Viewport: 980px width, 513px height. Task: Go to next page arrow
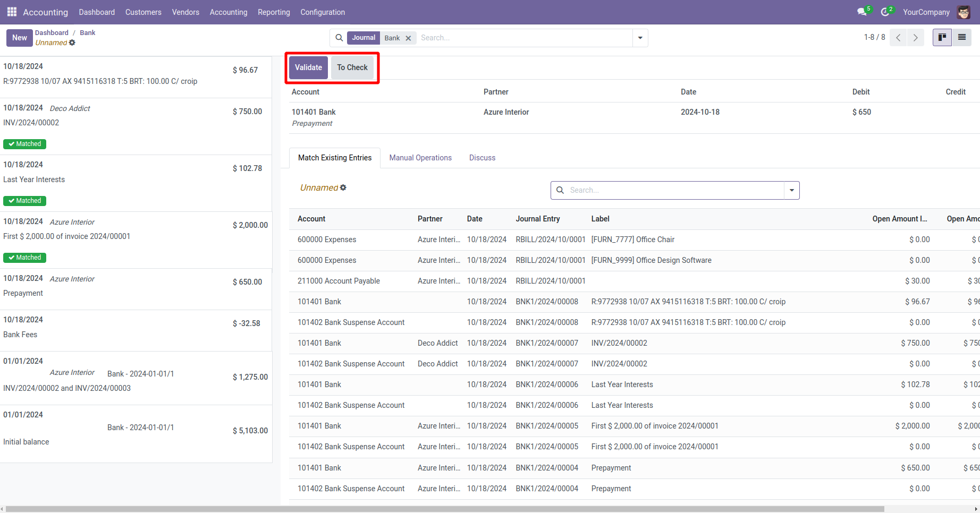tap(916, 38)
